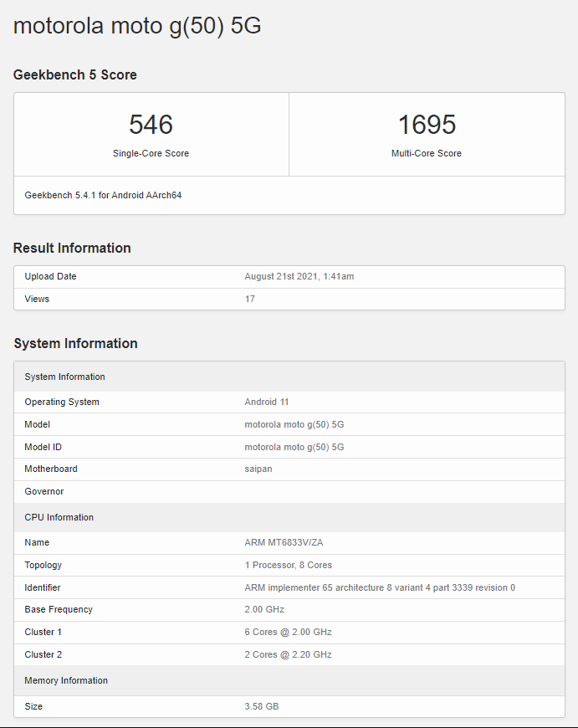Select the 'ARM implementer 65 architecture 8' identifier value
The width and height of the screenshot is (578, 728).
click(380, 587)
